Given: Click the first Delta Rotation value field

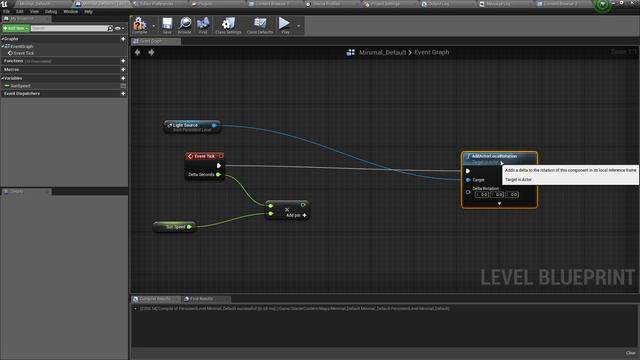Looking at the screenshot, I should [x=482, y=195].
